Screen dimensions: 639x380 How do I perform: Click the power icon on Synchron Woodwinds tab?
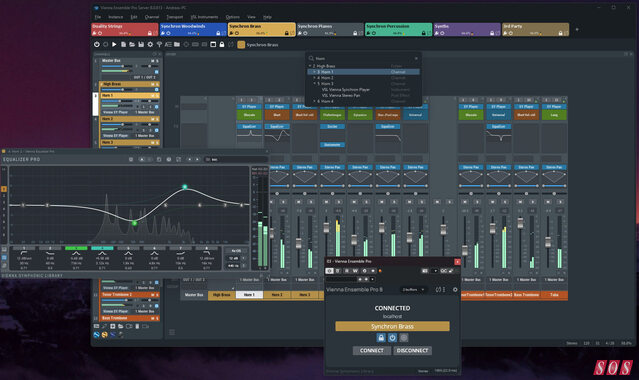[168, 33]
